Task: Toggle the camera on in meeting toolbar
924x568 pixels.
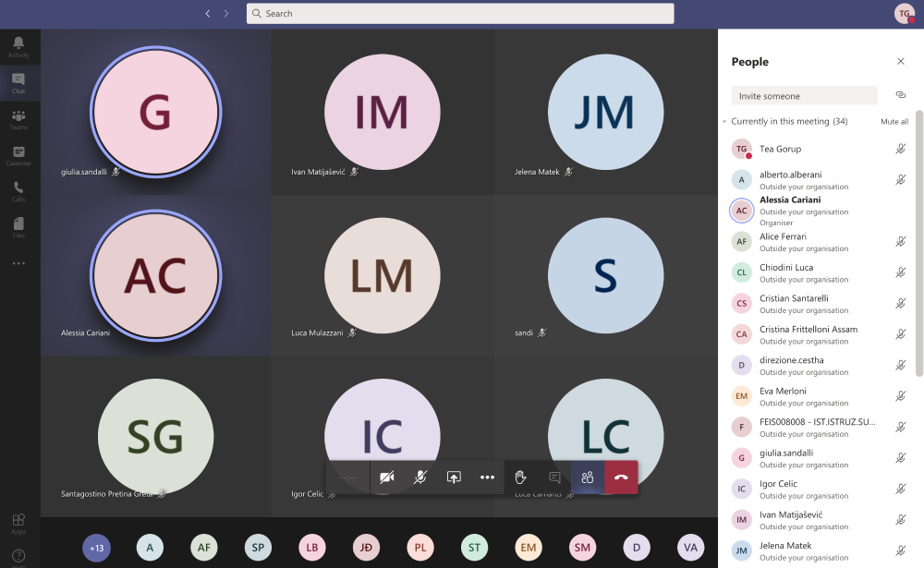Action: pyautogui.click(x=387, y=477)
